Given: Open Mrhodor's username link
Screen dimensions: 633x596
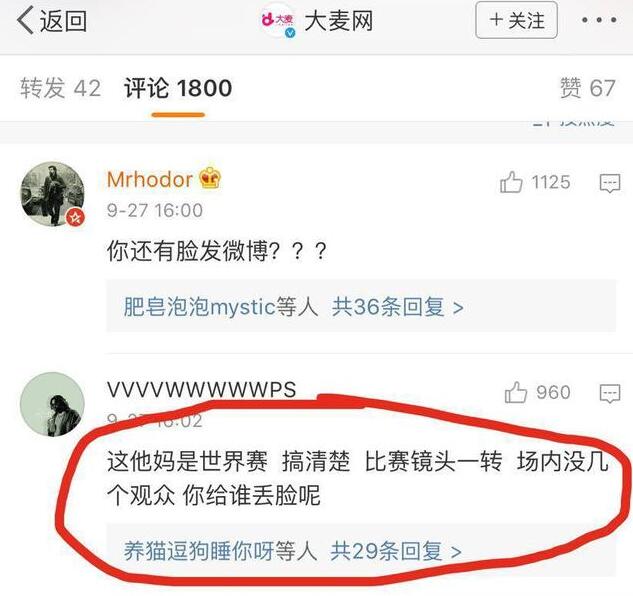Looking at the screenshot, I should [150, 179].
